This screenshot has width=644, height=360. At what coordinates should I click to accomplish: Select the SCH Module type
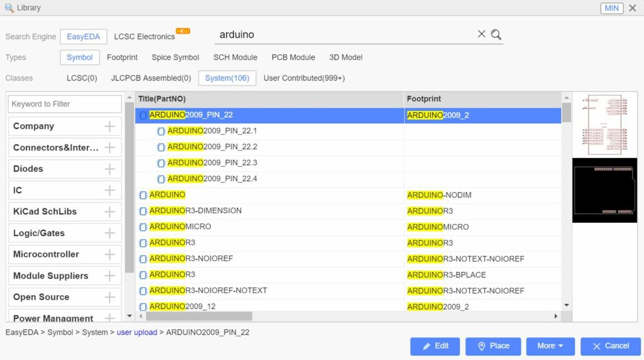click(x=235, y=57)
